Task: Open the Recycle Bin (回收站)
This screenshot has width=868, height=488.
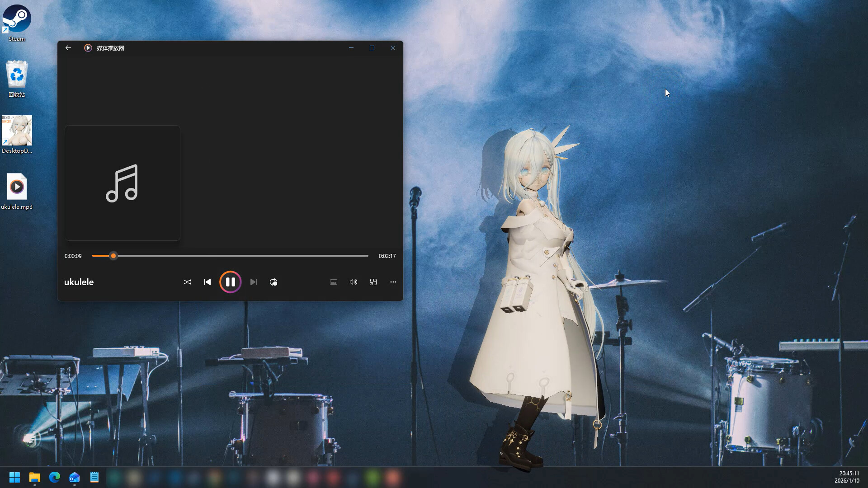Action: click(x=16, y=75)
